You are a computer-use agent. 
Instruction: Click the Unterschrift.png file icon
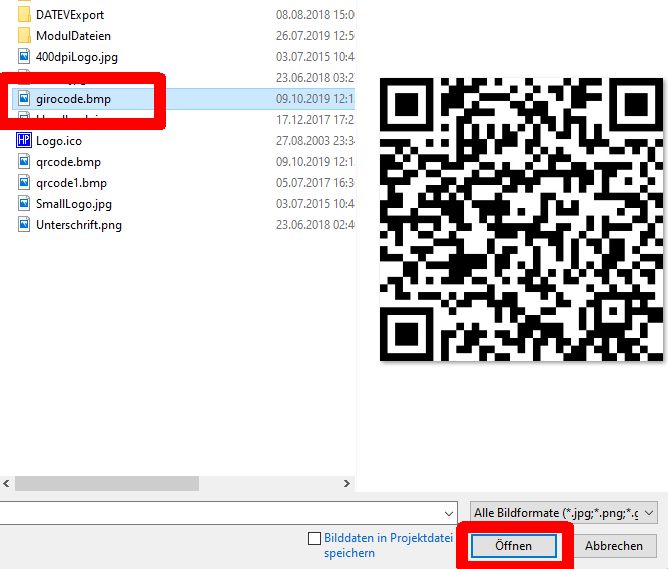coord(24,225)
